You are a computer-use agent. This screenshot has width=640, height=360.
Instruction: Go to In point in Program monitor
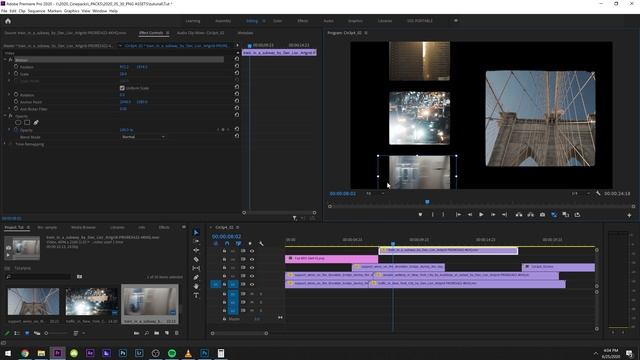tap(458, 215)
